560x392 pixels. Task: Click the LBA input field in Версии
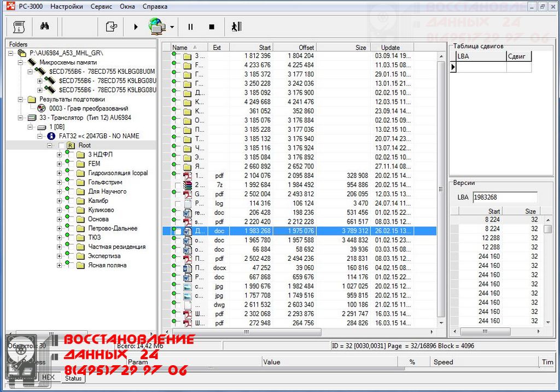pyautogui.click(x=504, y=197)
